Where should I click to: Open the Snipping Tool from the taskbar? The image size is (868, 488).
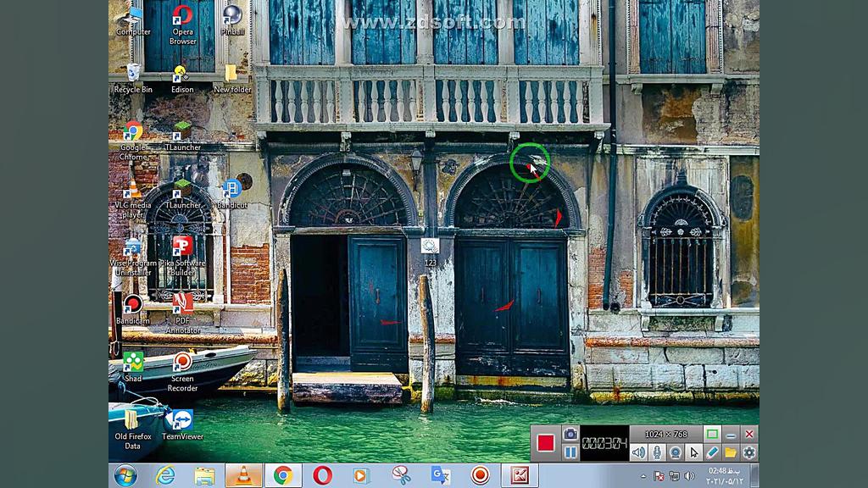coord(401,476)
